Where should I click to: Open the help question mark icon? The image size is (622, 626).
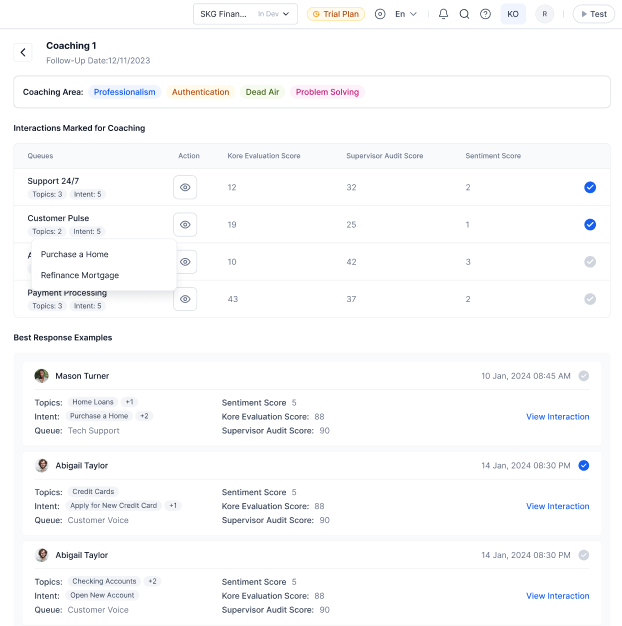485,14
